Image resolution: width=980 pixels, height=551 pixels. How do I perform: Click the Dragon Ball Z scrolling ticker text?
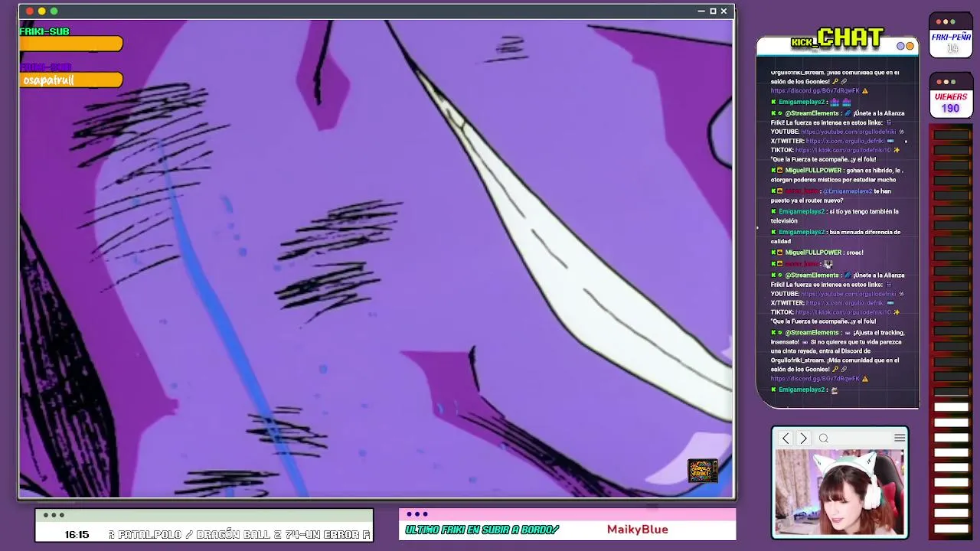(240, 535)
